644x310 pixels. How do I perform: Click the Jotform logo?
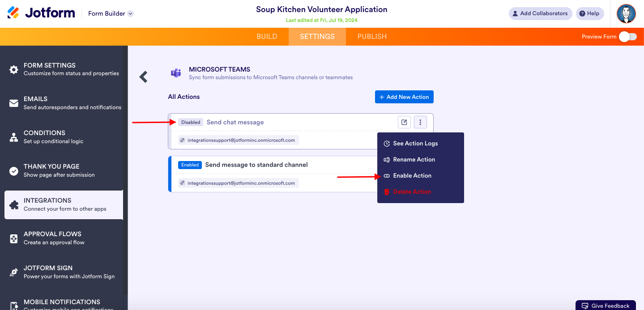coord(41,13)
